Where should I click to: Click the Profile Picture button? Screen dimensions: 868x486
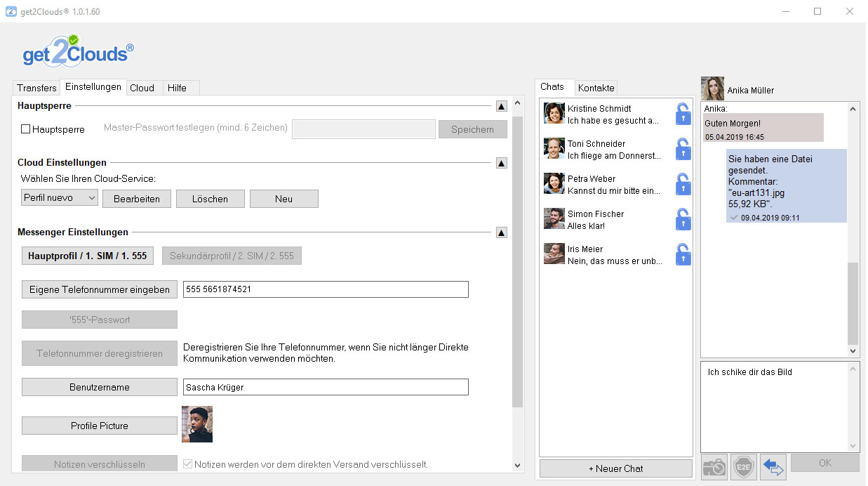point(100,426)
